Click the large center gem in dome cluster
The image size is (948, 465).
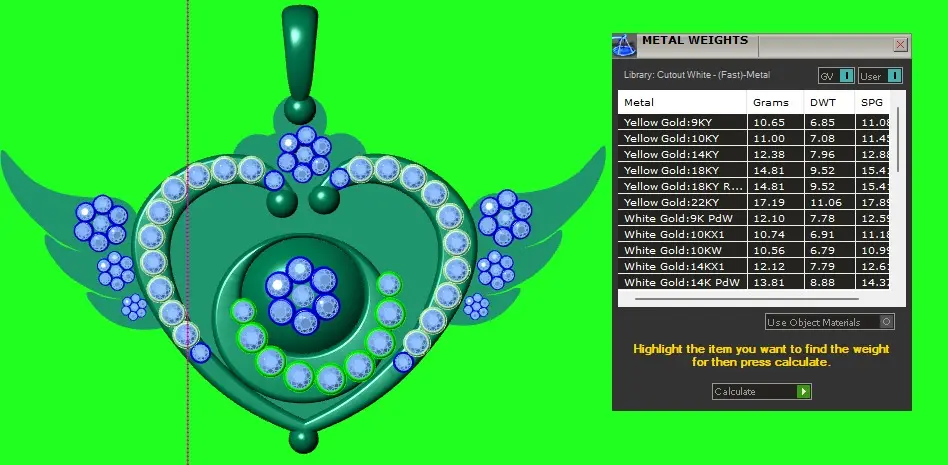pos(303,296)
